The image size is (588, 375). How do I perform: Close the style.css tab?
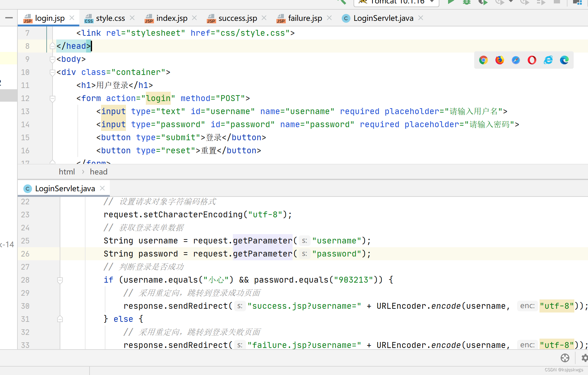pos(132,18)
